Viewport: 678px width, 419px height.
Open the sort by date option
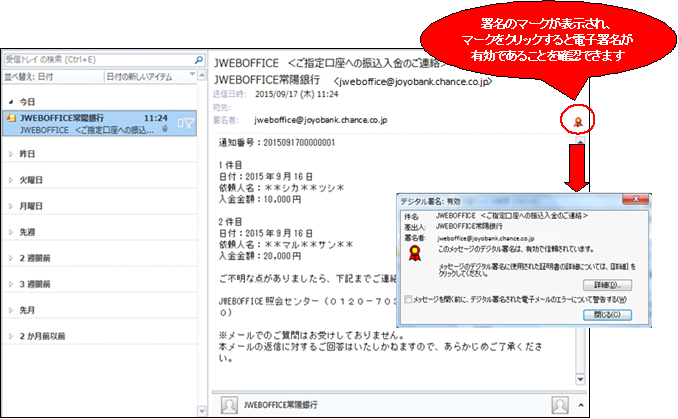tap(29, 77)
